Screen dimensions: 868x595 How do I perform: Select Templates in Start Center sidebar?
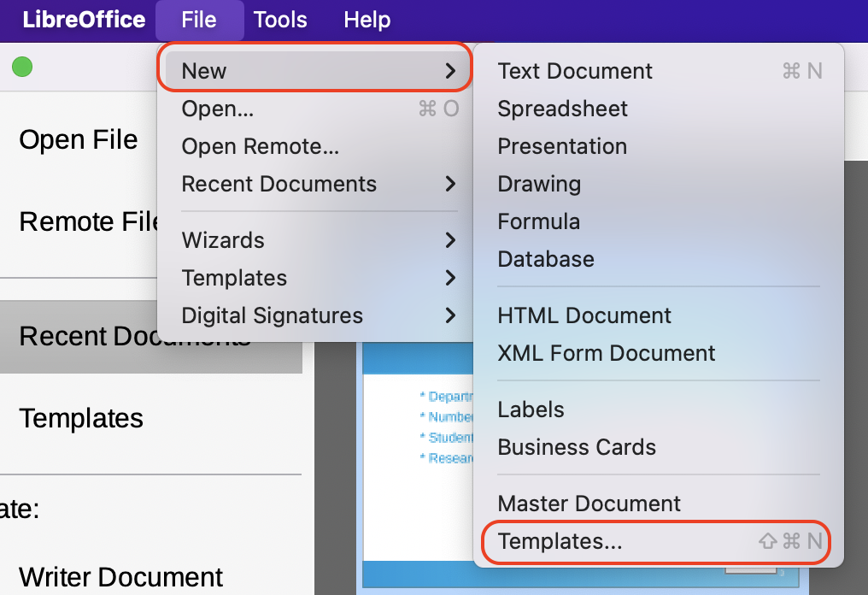point(81,418)
